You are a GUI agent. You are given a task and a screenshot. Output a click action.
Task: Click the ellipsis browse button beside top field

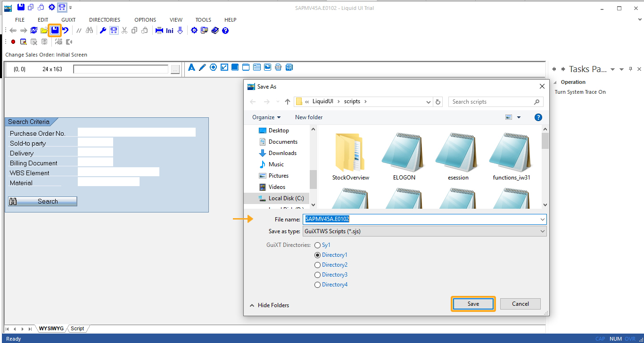pos(175,69)
